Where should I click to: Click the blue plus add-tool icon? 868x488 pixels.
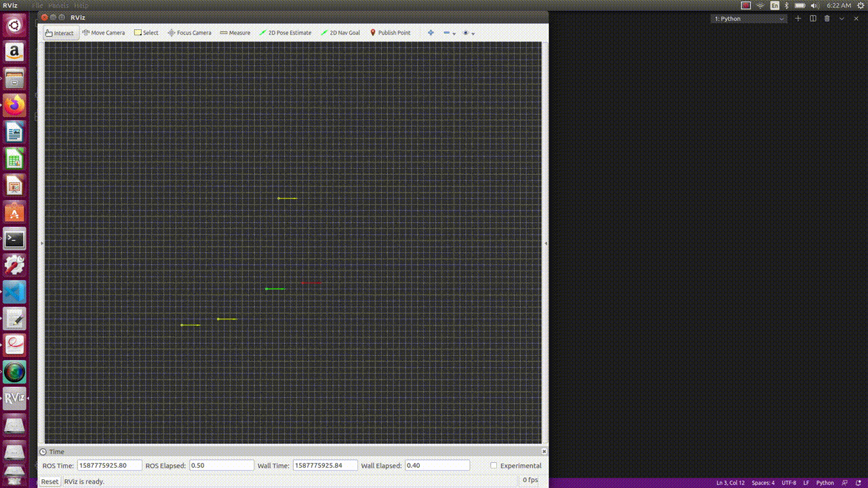click(431, 33)
